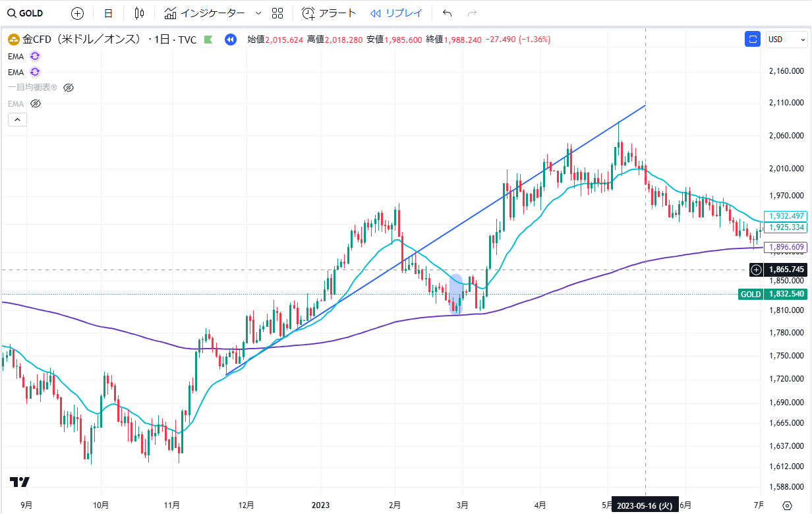Viewport: 812px width, 514px height.
Task: Click the undo arrow
Action: point(448,13)
